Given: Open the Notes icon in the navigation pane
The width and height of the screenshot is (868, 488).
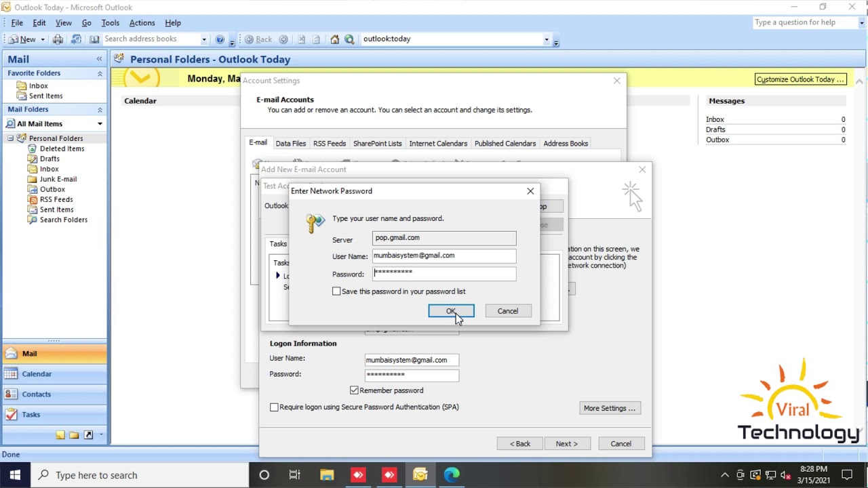Looking at the screenshot, I should [x=60, y=435].
